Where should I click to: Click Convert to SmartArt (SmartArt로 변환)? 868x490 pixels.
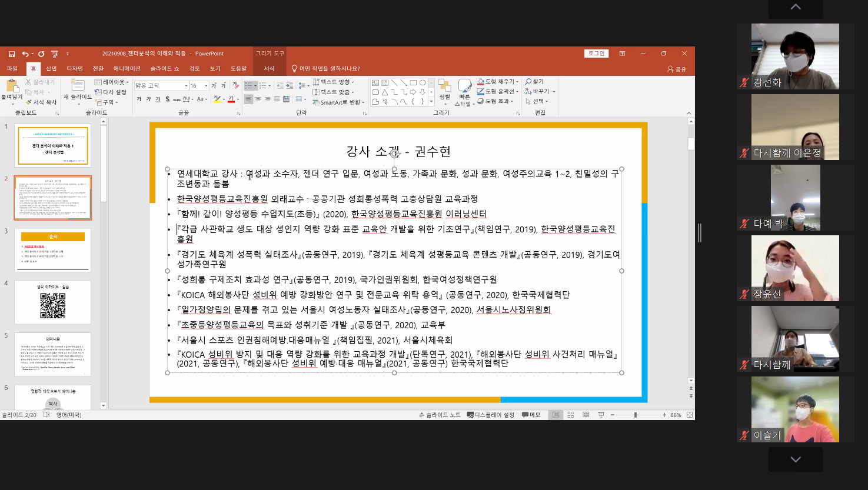[338, 102]
